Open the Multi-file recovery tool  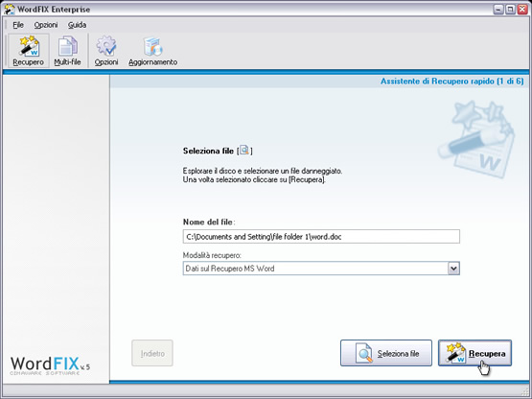pyautogui.click(x=67, y=51)
